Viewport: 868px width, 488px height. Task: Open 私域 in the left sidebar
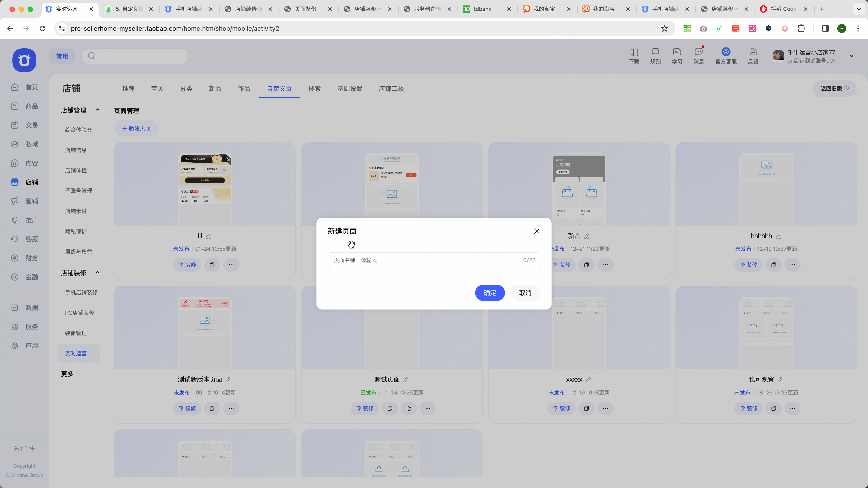(24, 144)
